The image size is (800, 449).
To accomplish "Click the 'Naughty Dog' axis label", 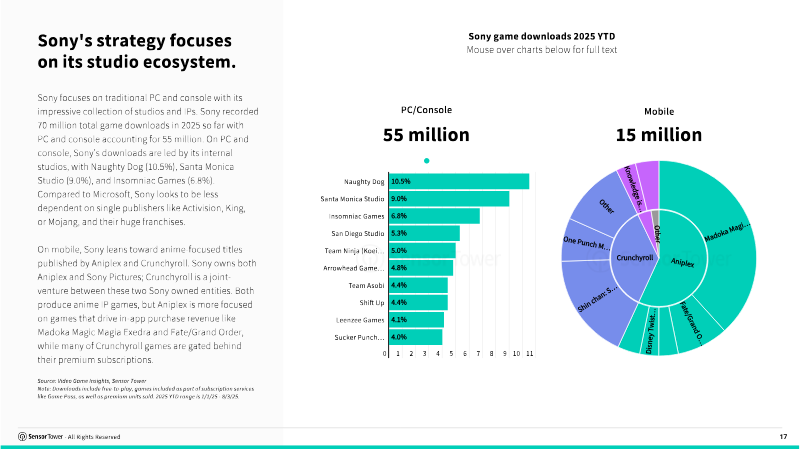I will (364, 182).
